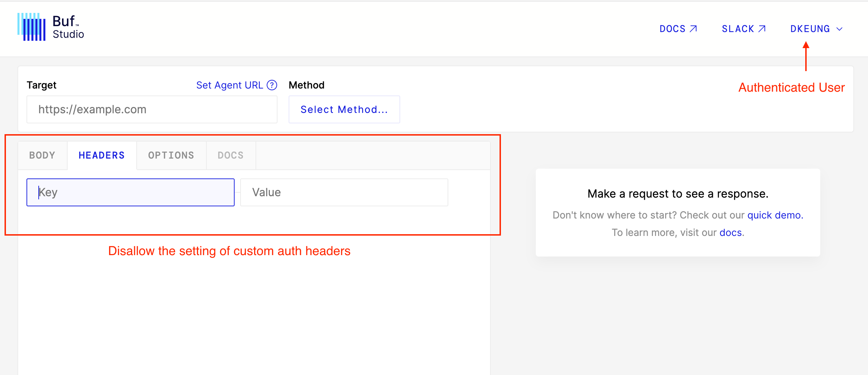The width and height of the screenshot is (868, 375).
Task: Click "Make a request to see a response." text
Action: tap(678, 194)
